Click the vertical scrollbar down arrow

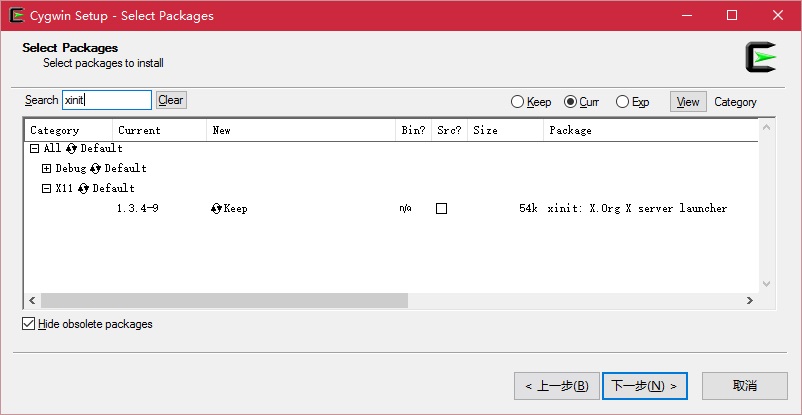[x=766, y=284]
